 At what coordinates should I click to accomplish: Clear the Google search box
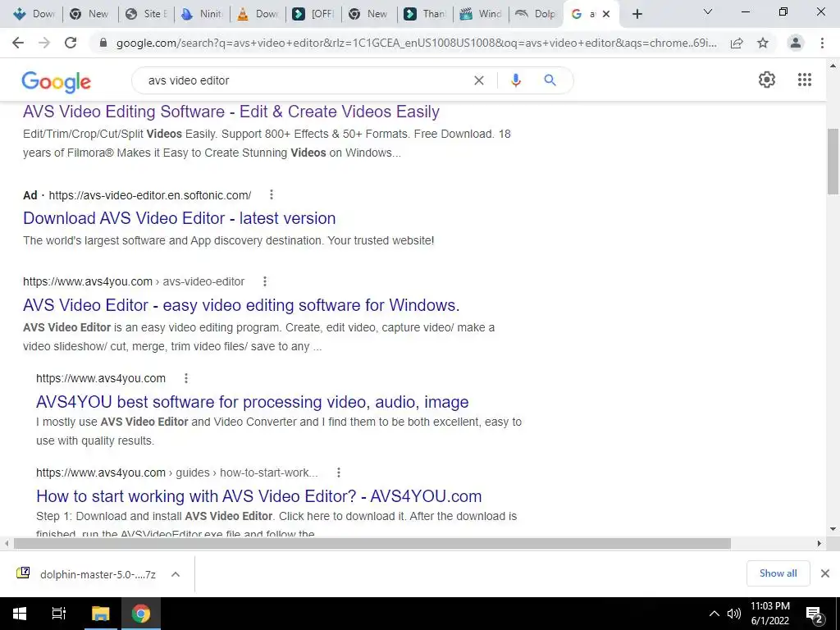pyautogui.click(x=479, y=80)
